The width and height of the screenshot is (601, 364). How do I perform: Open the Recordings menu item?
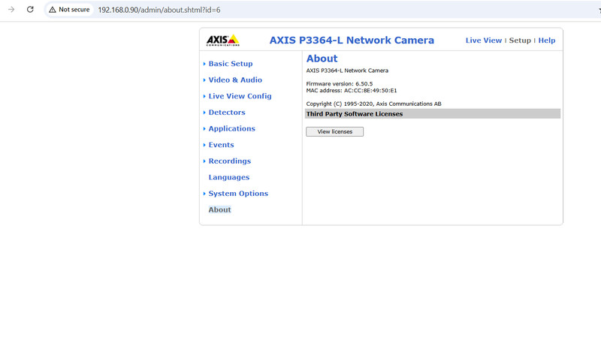coord(230,161)
